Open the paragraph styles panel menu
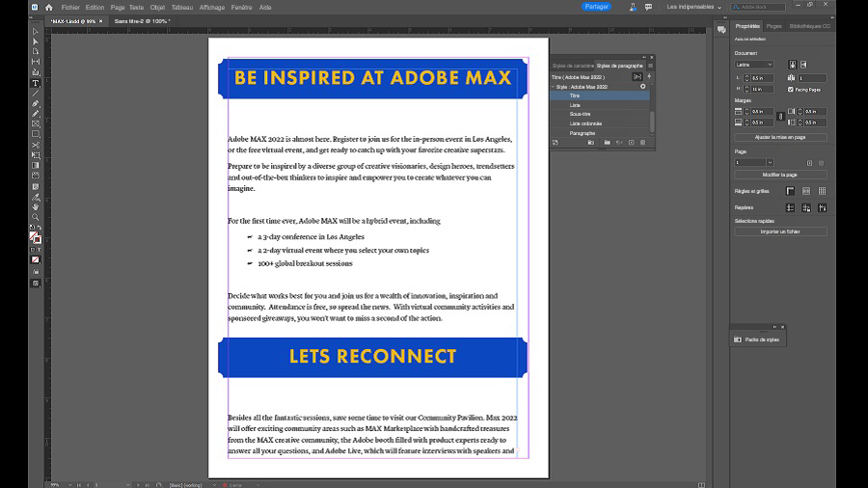868x488 pixels. (650, 66)
